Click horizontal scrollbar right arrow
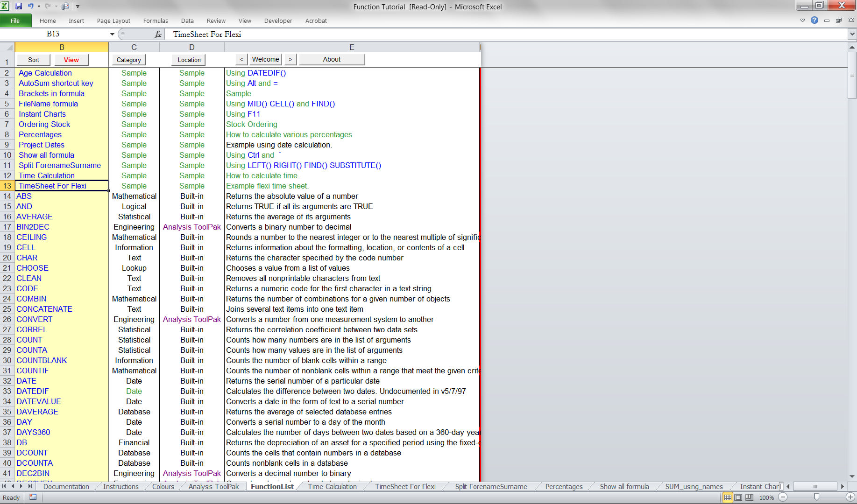This screenshot has width=857, height=504. click(x=842, y=486)
